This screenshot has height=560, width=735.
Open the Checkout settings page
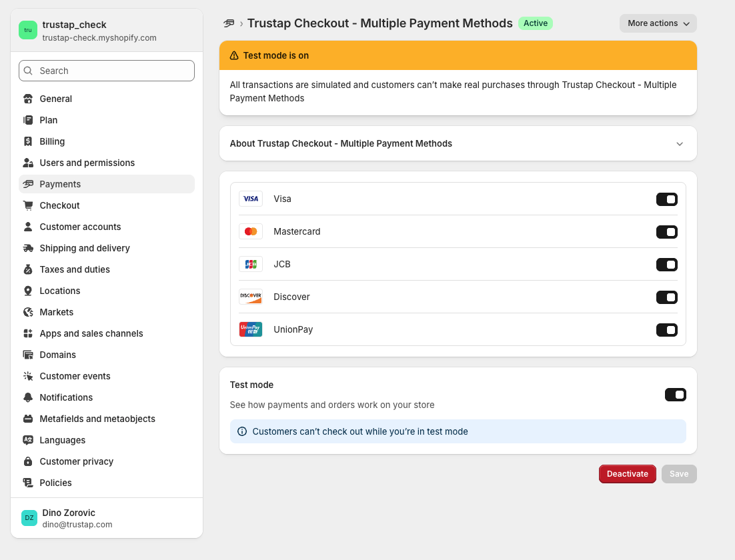[x=59, y=205]
